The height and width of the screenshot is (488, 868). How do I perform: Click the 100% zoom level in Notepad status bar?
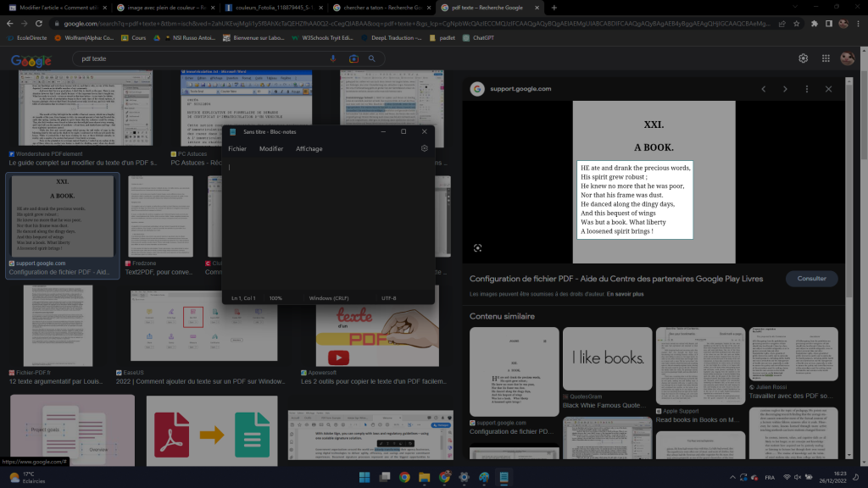[275, 298]
